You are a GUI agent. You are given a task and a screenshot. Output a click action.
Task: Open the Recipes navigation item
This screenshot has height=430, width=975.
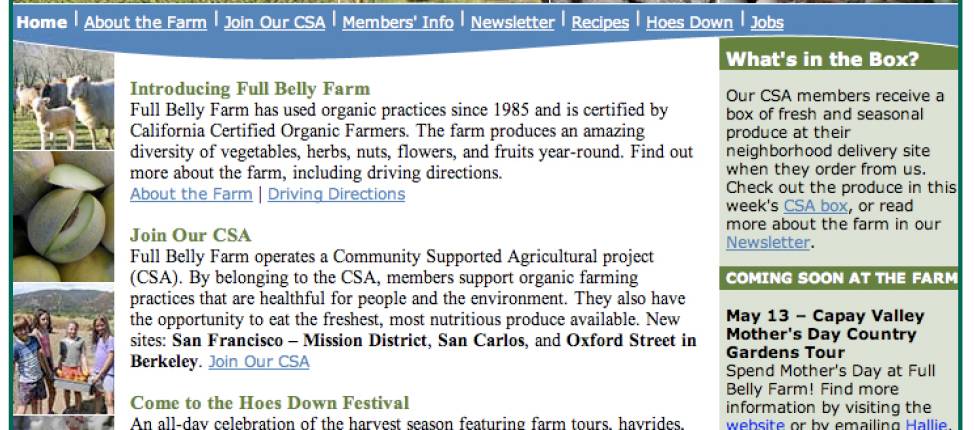600,22
